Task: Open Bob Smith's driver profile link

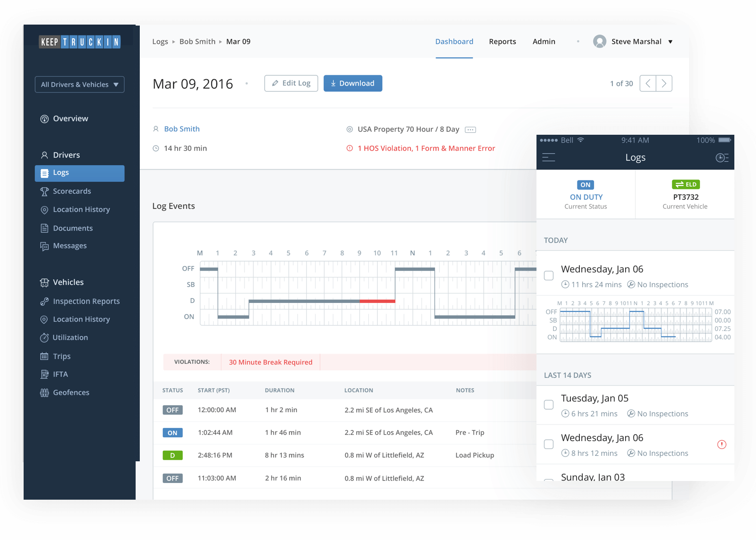Action: (182, 128)
